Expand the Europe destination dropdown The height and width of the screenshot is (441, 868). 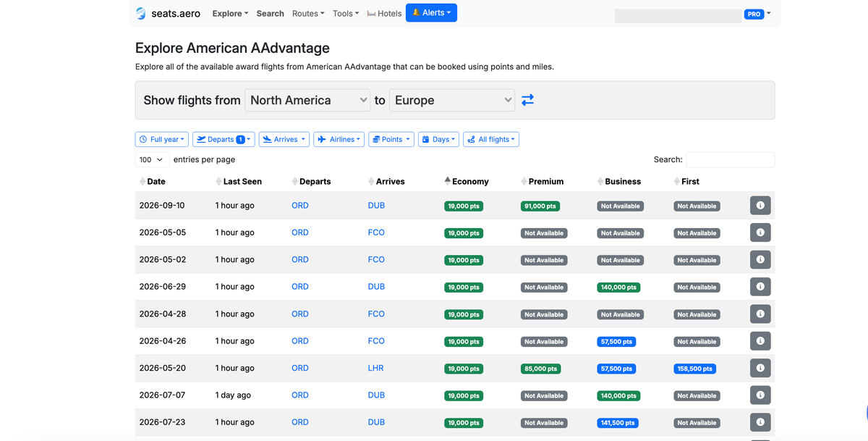tap(453, 100)
